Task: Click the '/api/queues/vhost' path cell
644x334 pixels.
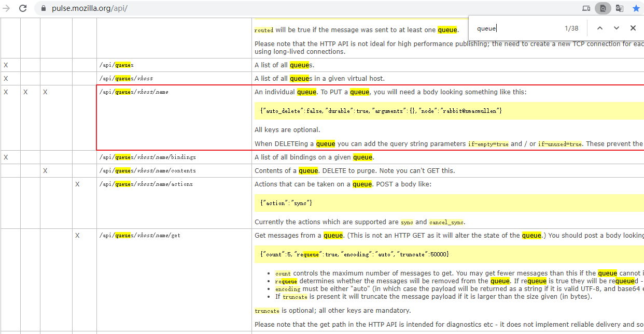Action: (126, 79)
